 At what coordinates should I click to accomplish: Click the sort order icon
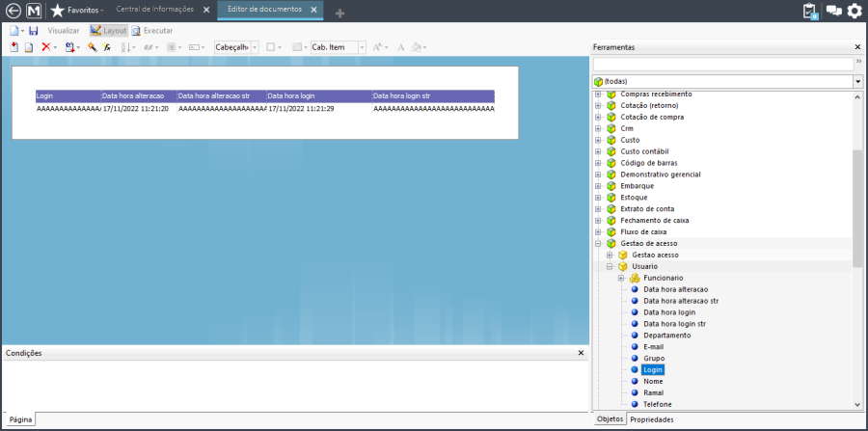[125, 47]
